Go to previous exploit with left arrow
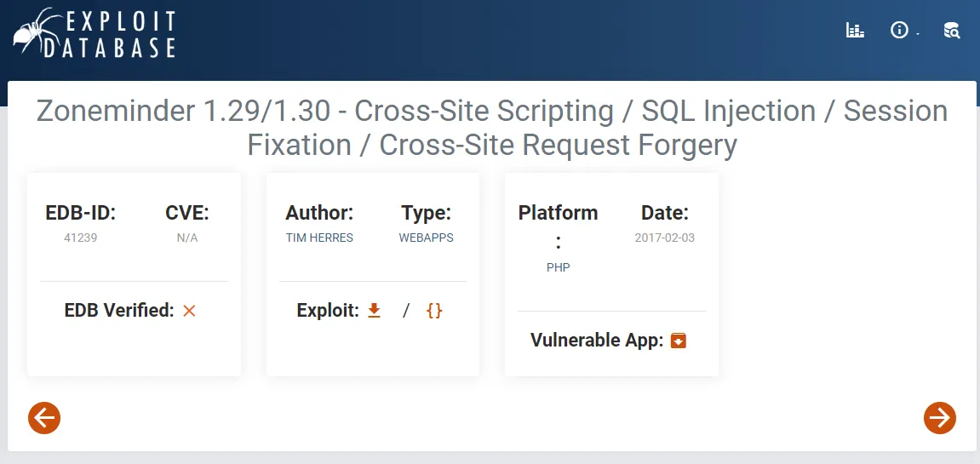This screenshot has height=464, width=980. [x=44, y=418]
